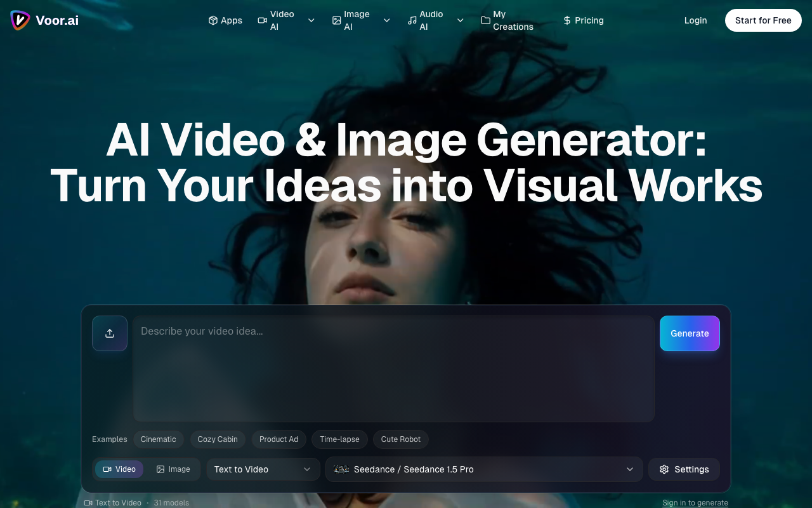Click the Start for Free button
812x508 pixels.
coord(763,20)
